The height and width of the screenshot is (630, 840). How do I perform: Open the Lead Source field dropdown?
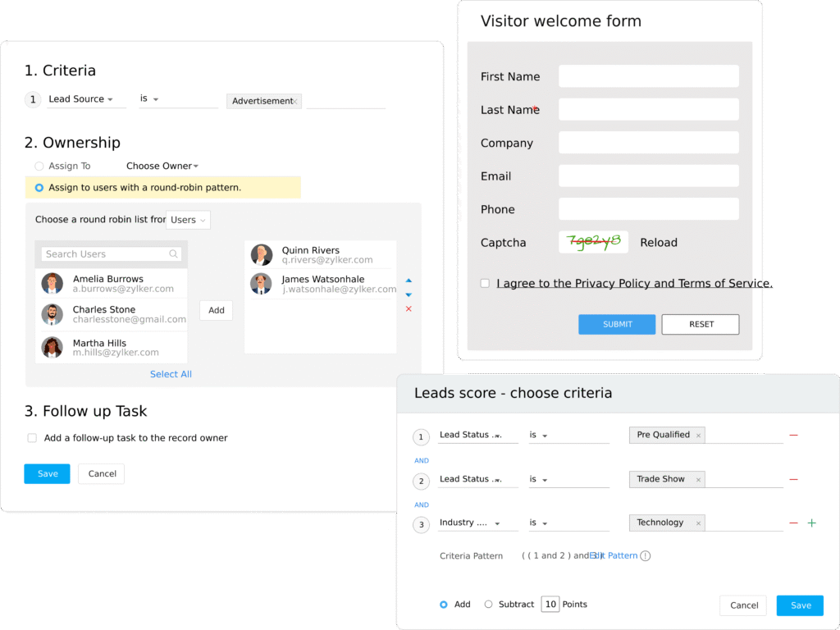pos(85,99)
